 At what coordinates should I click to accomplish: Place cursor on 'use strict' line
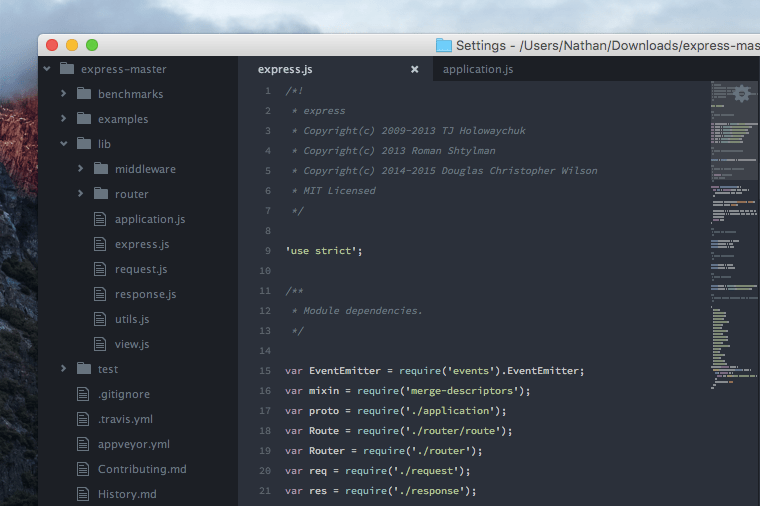(x=323, y=251)
